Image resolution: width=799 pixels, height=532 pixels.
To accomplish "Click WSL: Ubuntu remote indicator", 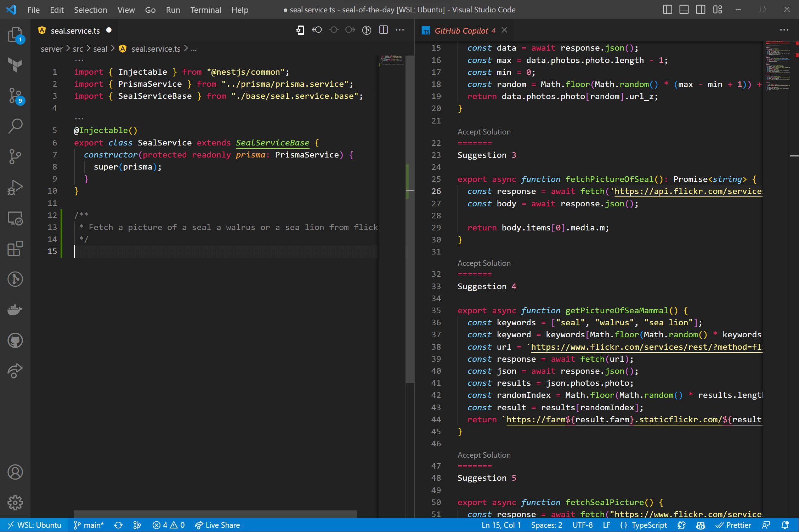I will (x=34, y=525).
